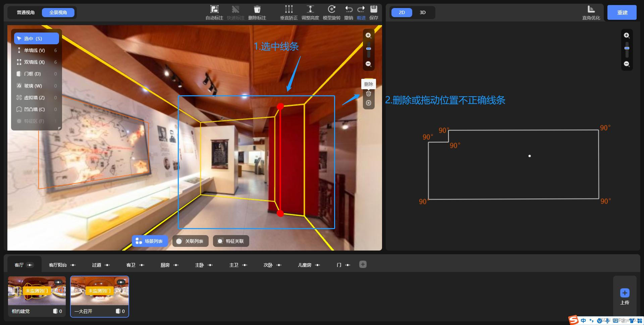
Task: Open the 厨房 room tab
Action: click(165, 265)
